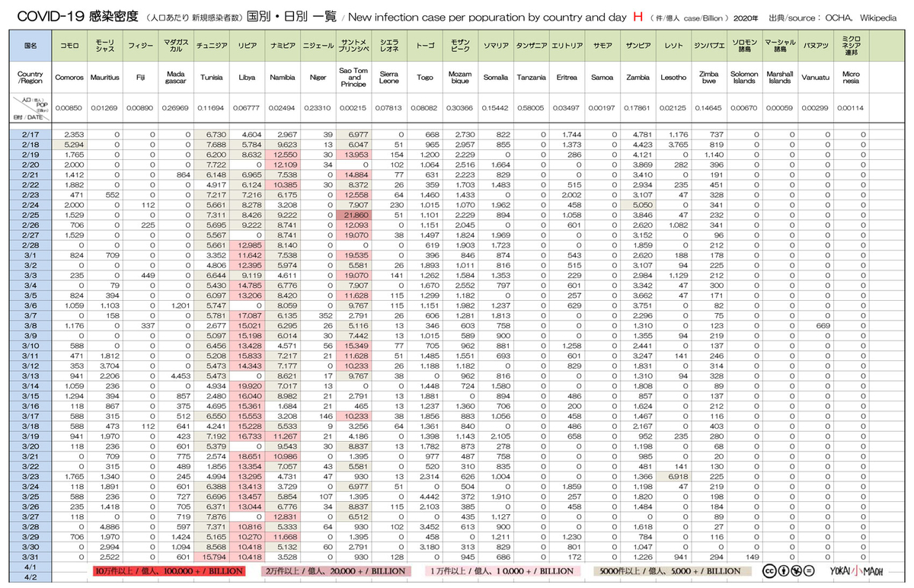Screen dimensions: 914x588
Task: Click the Madagascar column header
Action: (x=177, y=78)
